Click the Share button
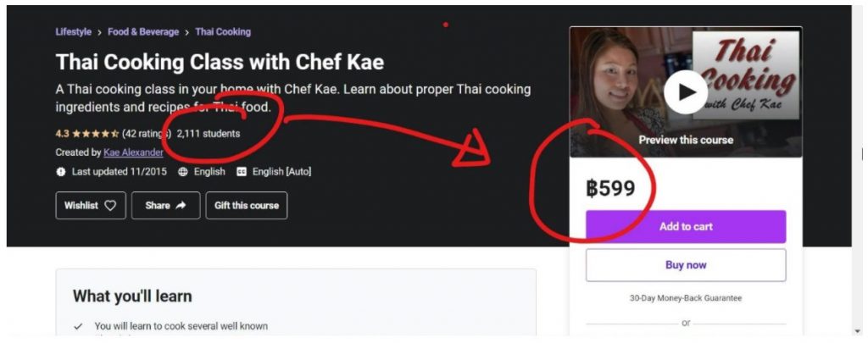868x343 pixels. [x=165, y=205]
